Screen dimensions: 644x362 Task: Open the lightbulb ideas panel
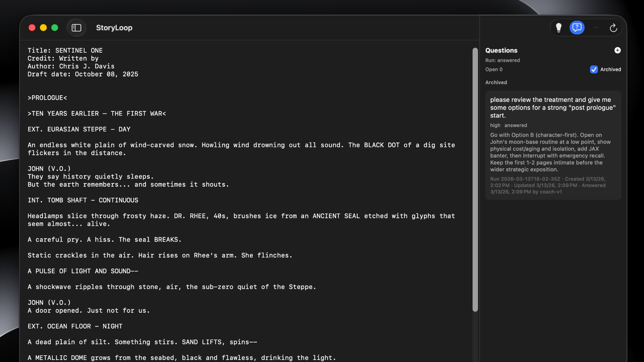559,28
